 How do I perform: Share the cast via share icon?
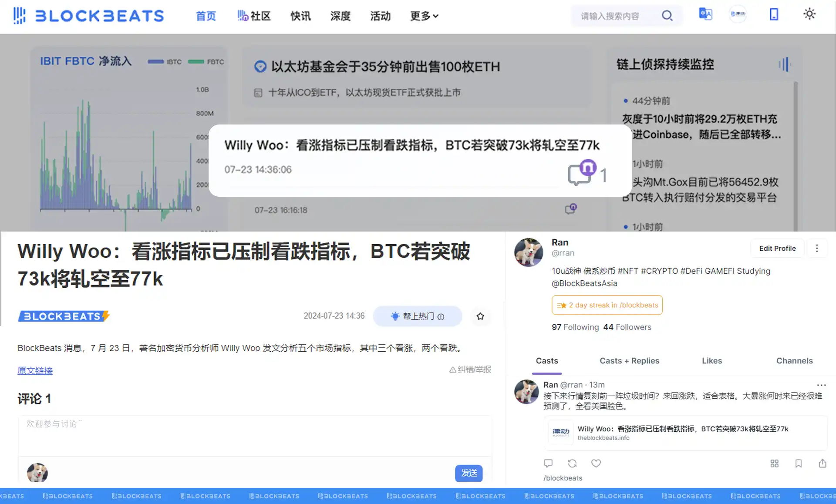coord(822,463)
